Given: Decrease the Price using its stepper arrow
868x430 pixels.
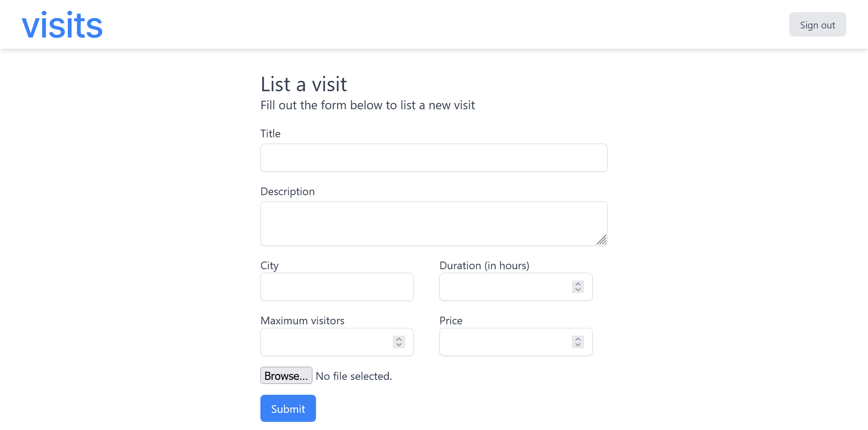Looking at the screenshot, I should pos(577,345).
